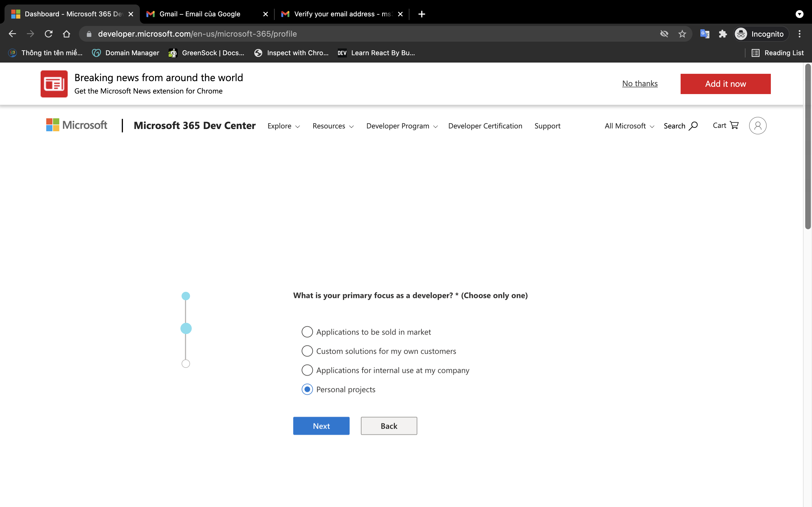Open the shopping Cart
812x507 pixels.
pos(725,125)
